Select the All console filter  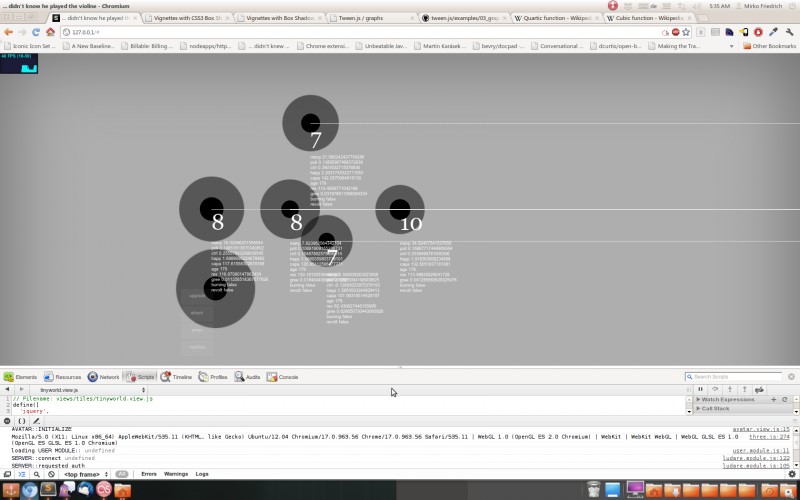pos(121,474)
